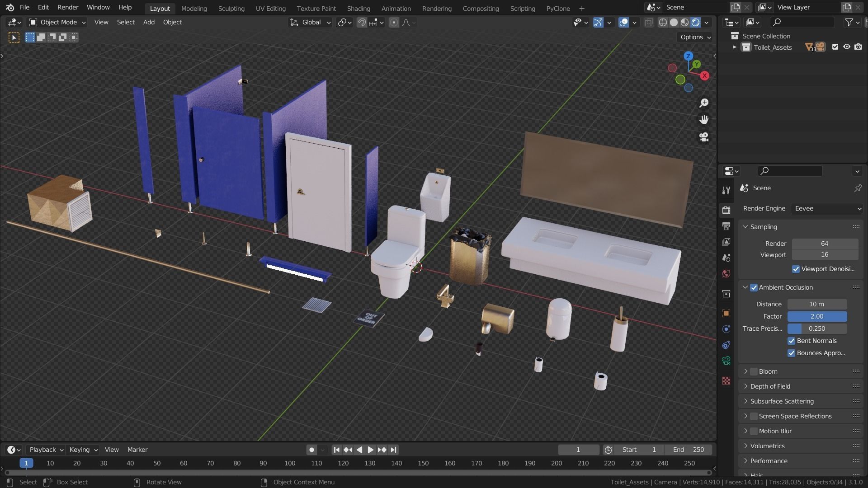Click the zoom magnifier viewport gizmo
The image size is (868, 488).
[x=704, y=103]
